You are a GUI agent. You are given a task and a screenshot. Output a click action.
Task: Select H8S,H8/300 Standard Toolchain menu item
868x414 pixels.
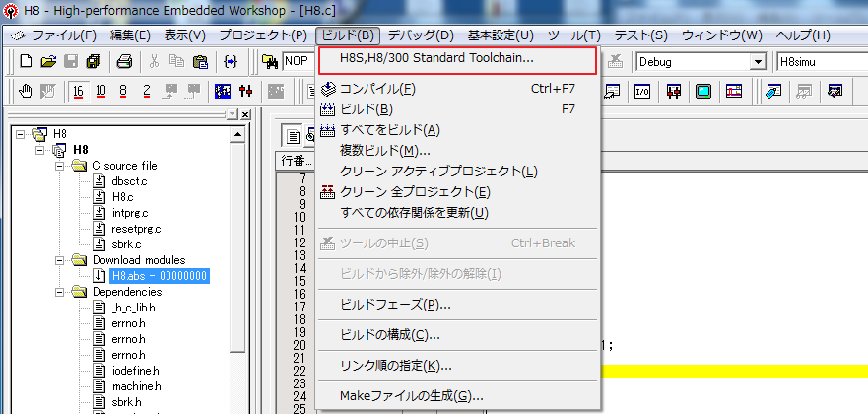[x=436, y=58]
